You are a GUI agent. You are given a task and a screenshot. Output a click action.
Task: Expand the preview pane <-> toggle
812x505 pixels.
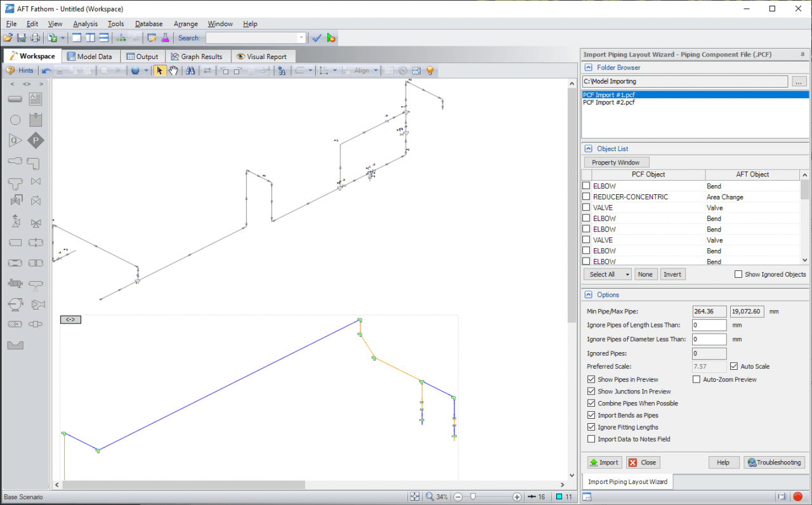point(70,319)
